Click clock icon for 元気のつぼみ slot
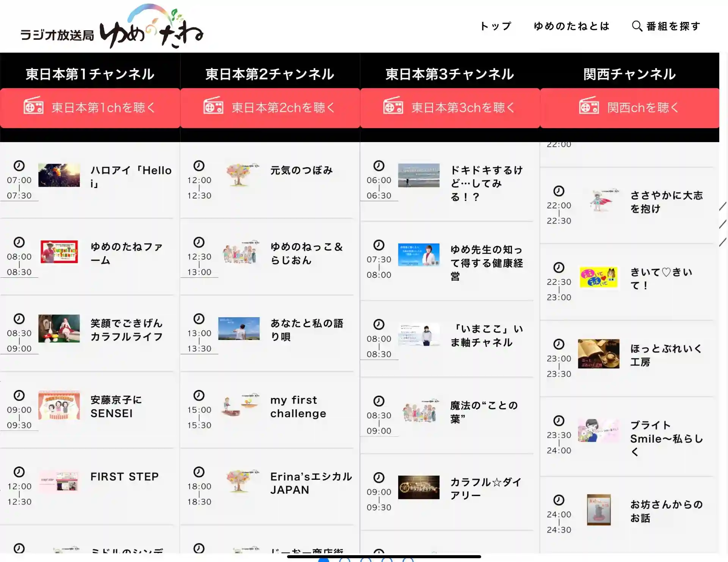This screenshot has width=728, height=562. [199, 166]
